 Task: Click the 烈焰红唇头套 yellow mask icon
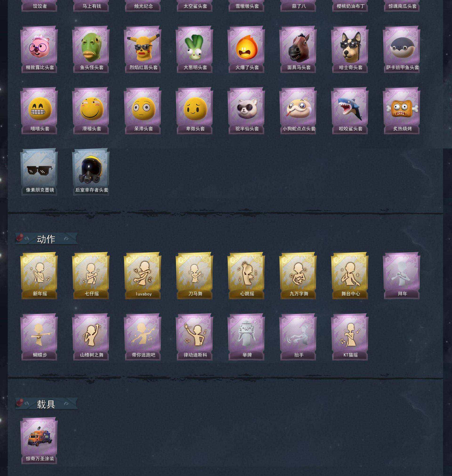(x=143, y=48)
